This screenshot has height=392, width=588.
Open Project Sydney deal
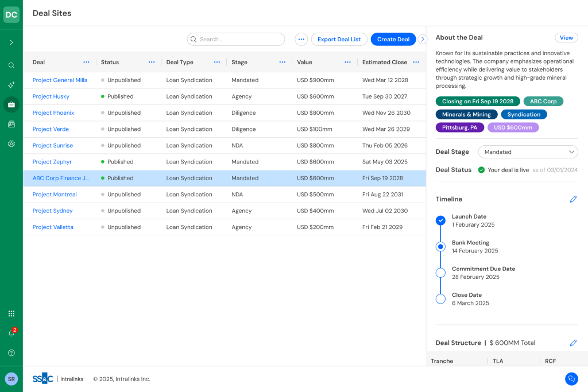(x=52, y=211)
